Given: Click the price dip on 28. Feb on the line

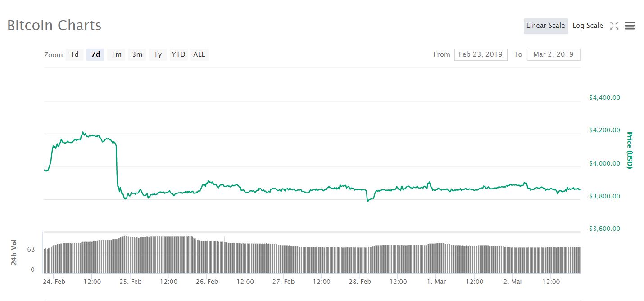Looking at the screenshot, I should (x=367, y=201).
